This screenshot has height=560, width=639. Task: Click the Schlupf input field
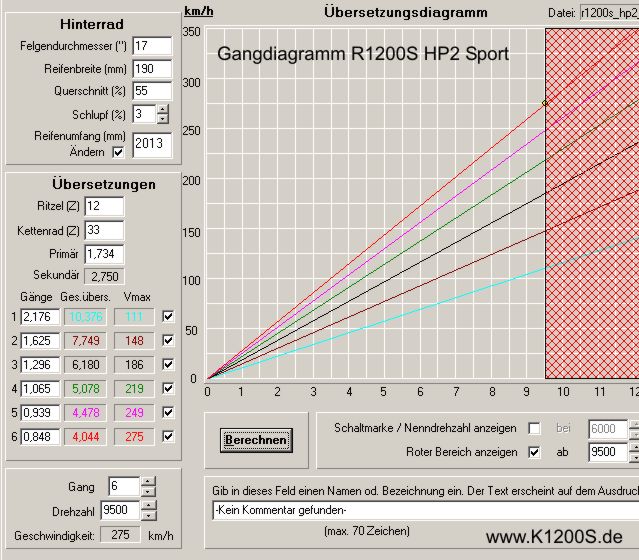(144, 114)
